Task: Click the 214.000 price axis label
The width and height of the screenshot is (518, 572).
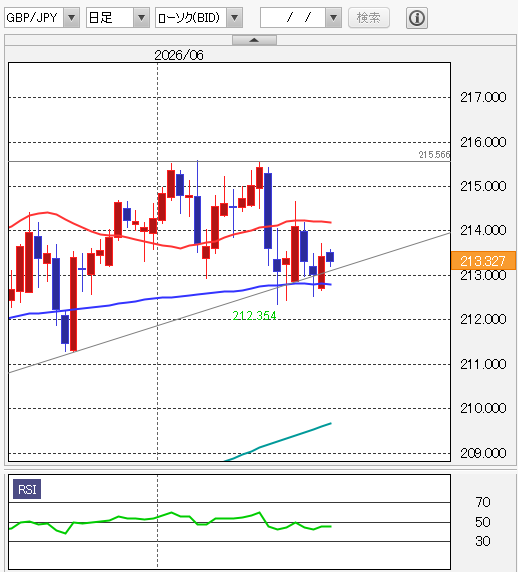Action: point(483,230)
